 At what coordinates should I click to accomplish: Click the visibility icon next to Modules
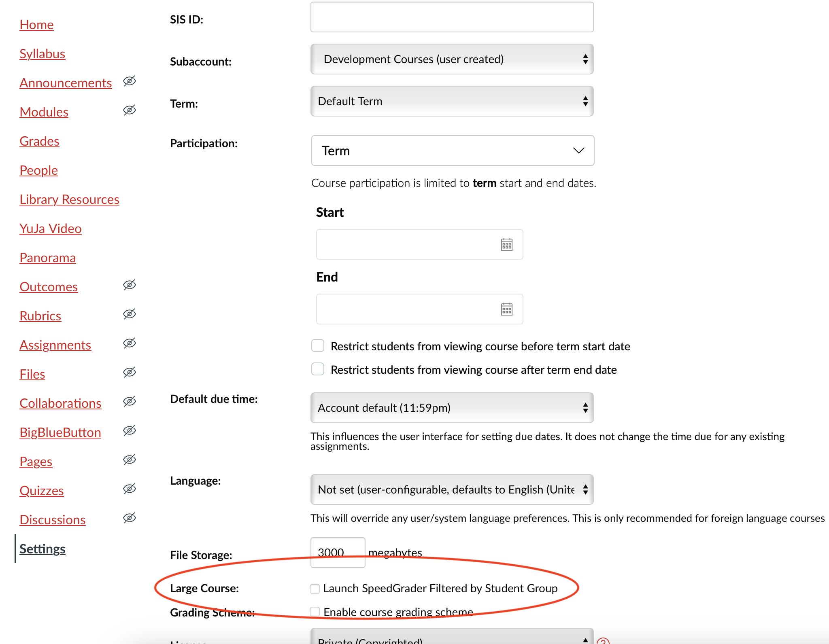pyautogui.click(x=129, y=110)
